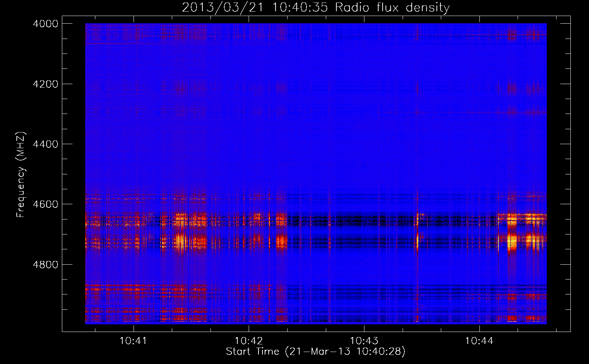Image resolution: width=589 pixels, height=364 pixels.
Task: Click the 4600 frequency tick label
Action: point(46,204)
